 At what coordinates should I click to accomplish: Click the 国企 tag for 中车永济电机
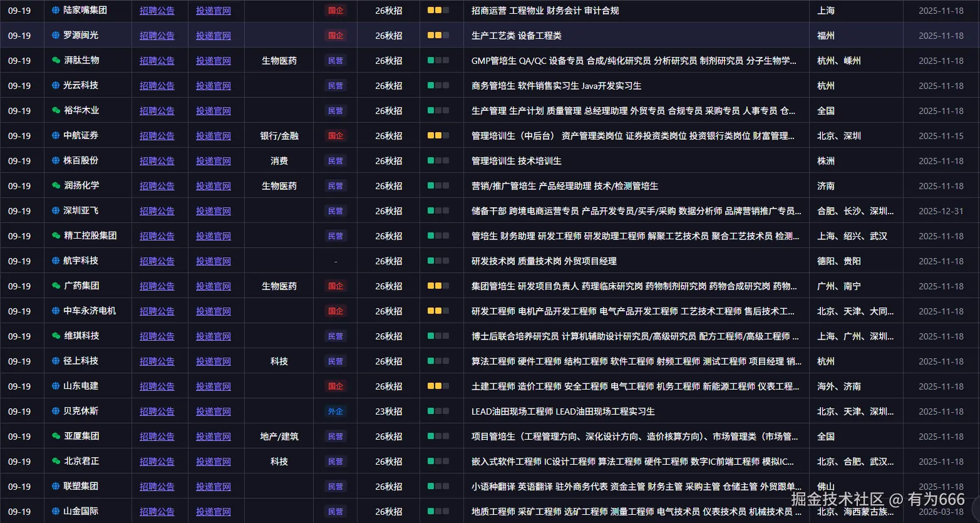point(336,311)
